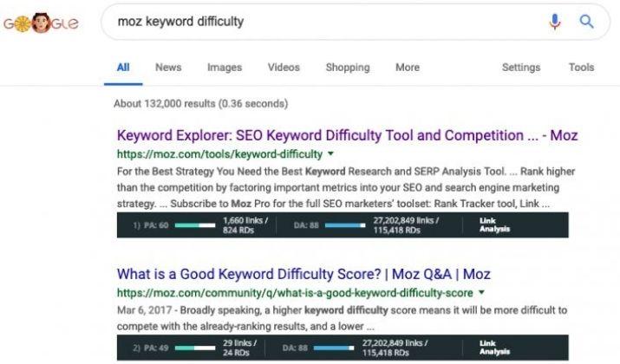Click the microphone voice search icon
The height and width of the screenshot is (364, 620).
tap(555, 22)
